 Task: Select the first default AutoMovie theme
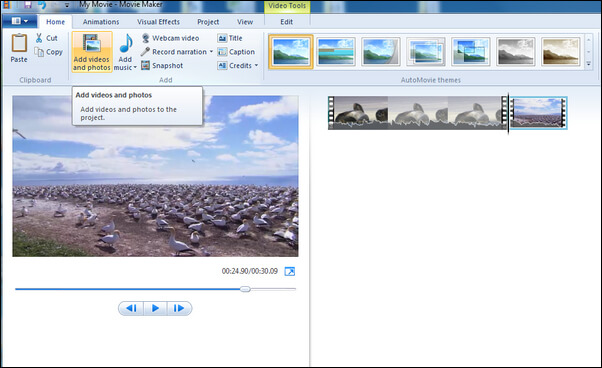(291, 52)
